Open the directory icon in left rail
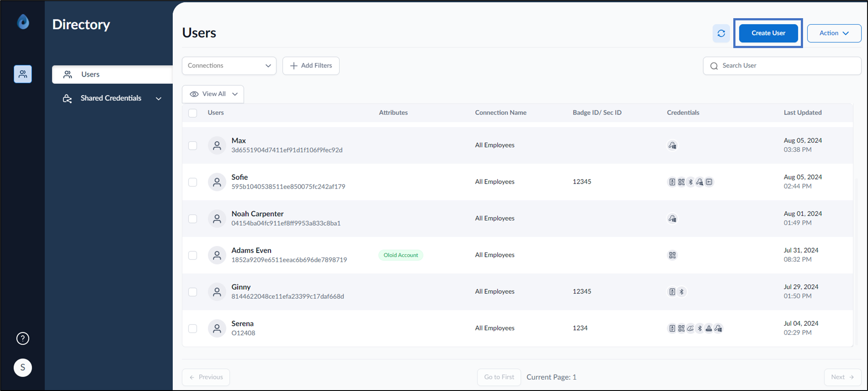 [23, 74]
